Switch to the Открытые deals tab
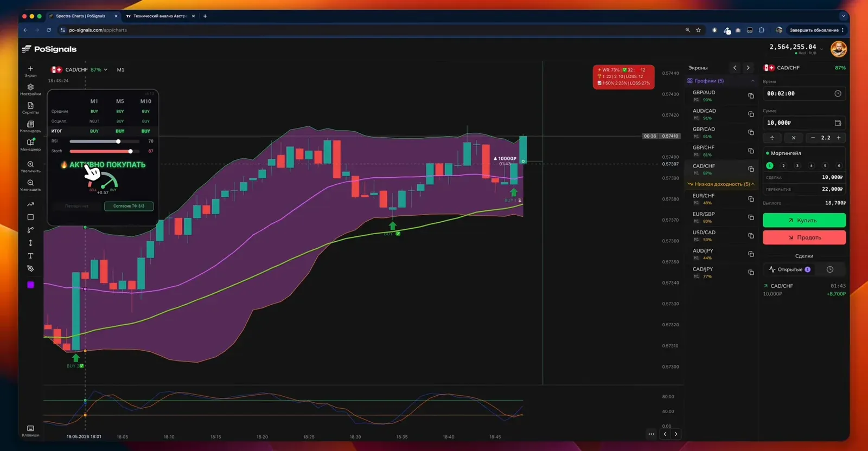 pyautogui.click(x=790, y=269)
